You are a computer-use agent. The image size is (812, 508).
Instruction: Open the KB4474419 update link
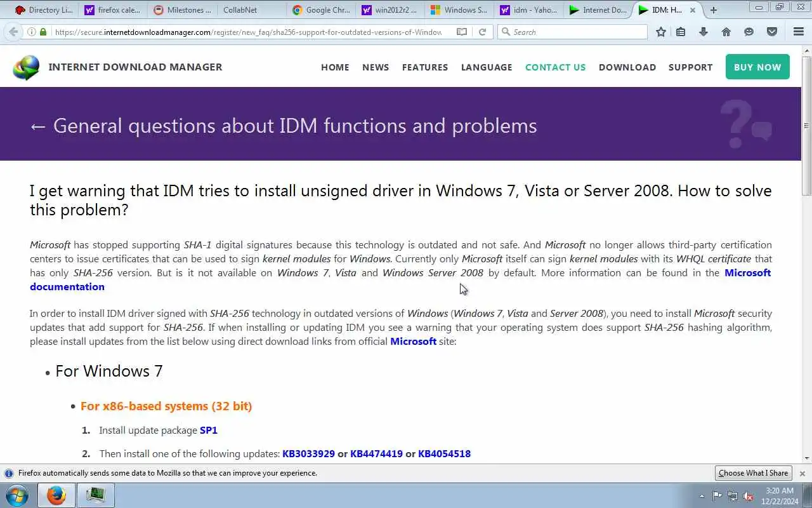(376, 454)
